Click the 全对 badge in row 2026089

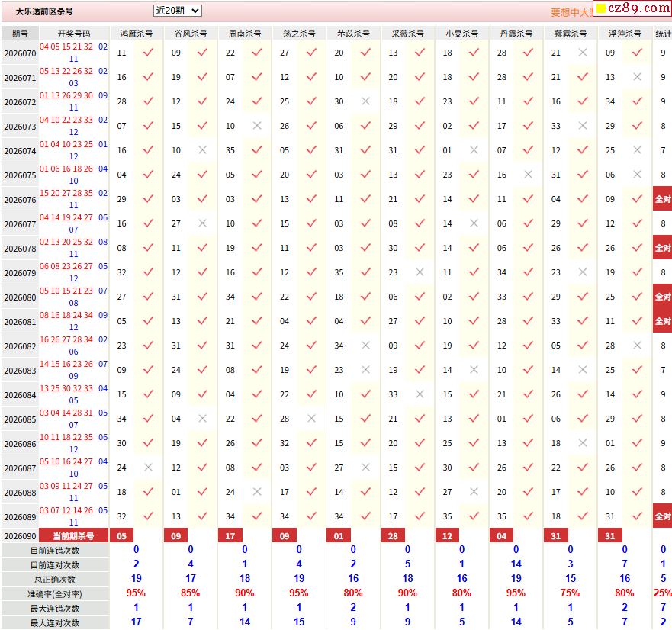662,516
